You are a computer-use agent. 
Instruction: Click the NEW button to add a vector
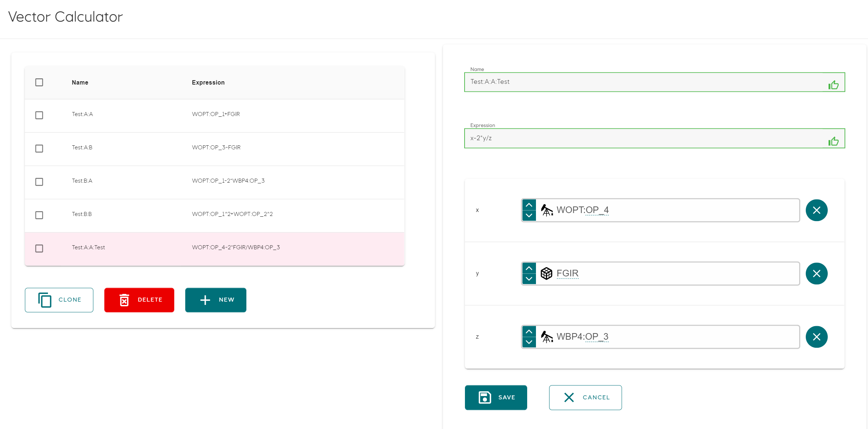coord(216,300)
